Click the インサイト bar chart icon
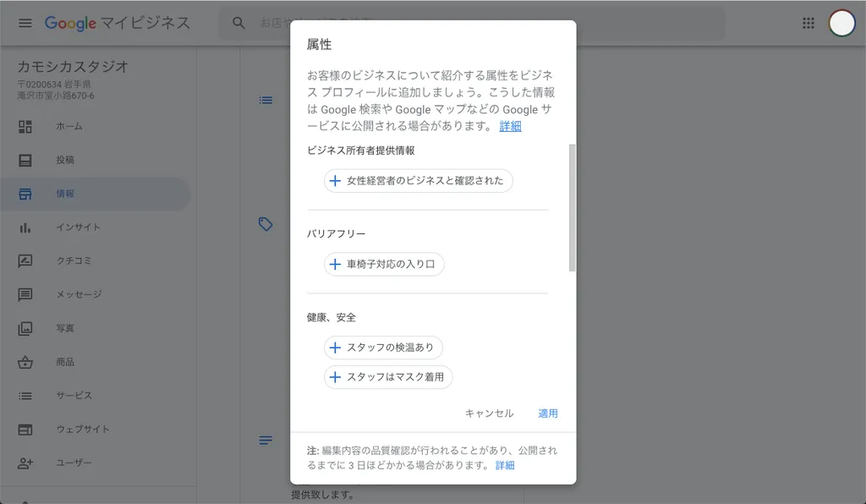The width and height of the screenshot is (866, 504). [25, 227]
